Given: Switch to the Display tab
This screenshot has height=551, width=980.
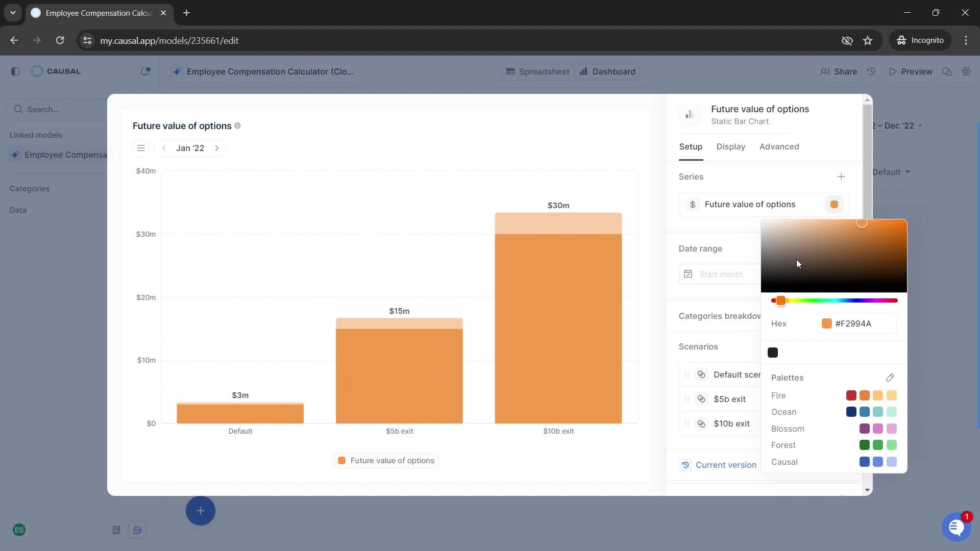Looking at the screenshot, I should coord(730,146).
